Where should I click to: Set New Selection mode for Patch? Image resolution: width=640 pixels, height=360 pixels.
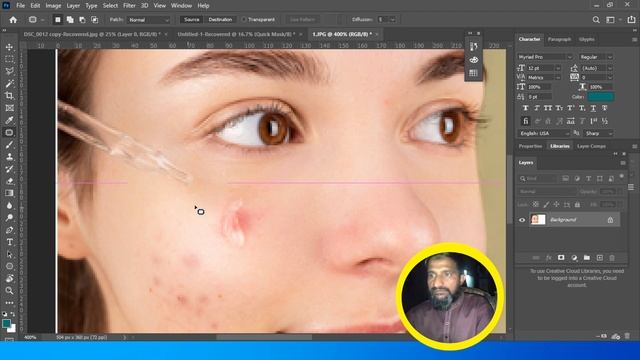[x=58, y=20]
